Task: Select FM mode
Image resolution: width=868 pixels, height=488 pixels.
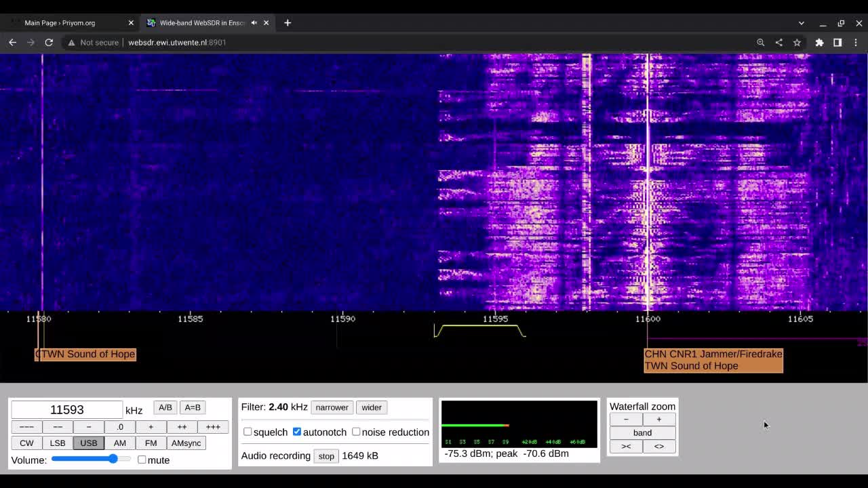Action: 151,443
